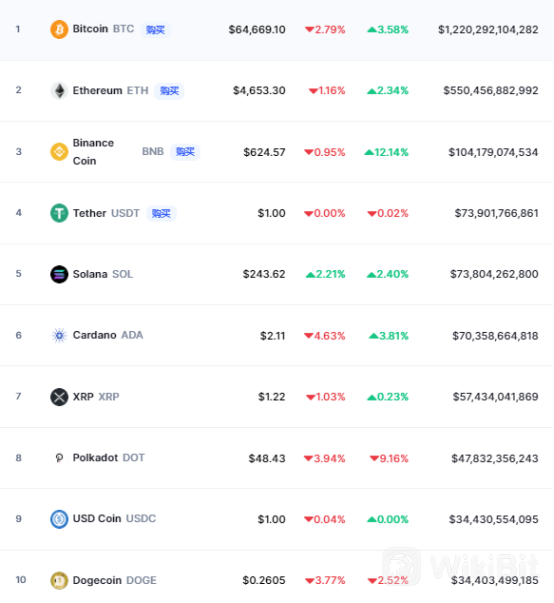The width and height of the screenshot is (554, 603).
Task: Select the Ethereum price $4,653.30
Action: tap(259, 91)
